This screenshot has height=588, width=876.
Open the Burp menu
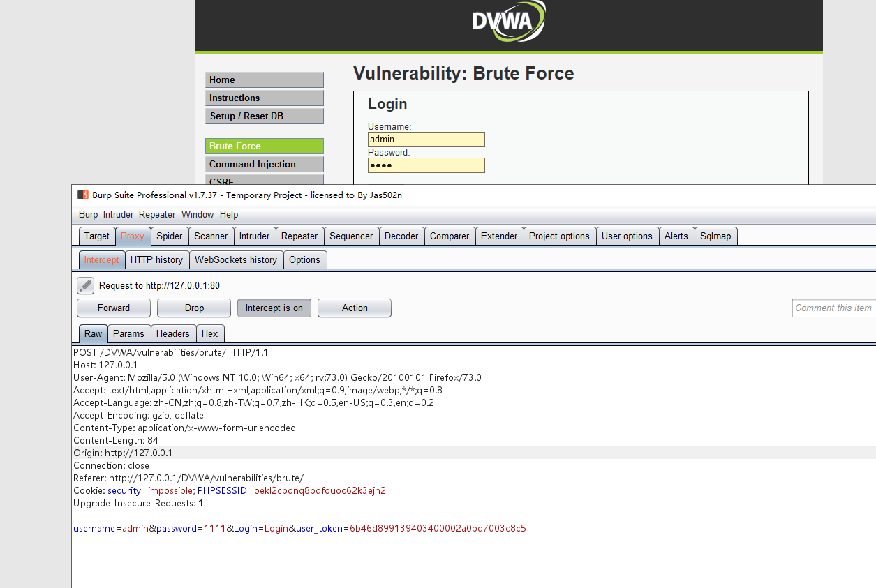pos(88,215)
